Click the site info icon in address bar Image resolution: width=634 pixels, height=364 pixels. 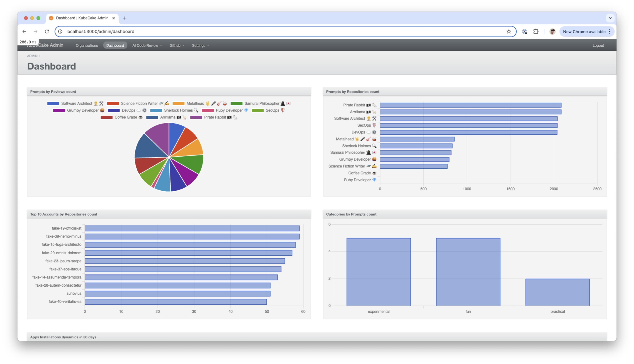click(x=60, y=32)
